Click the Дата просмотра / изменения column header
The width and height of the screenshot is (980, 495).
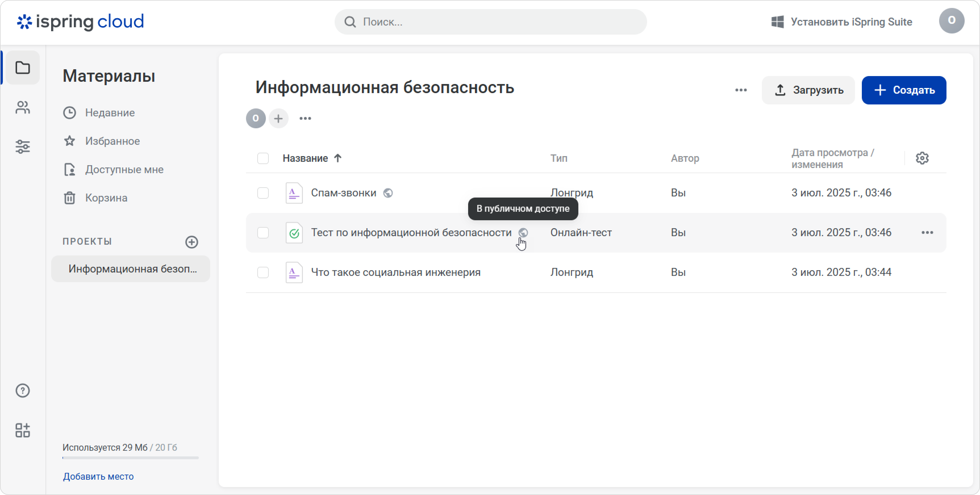pyautogui.click(x=833, y=159)
